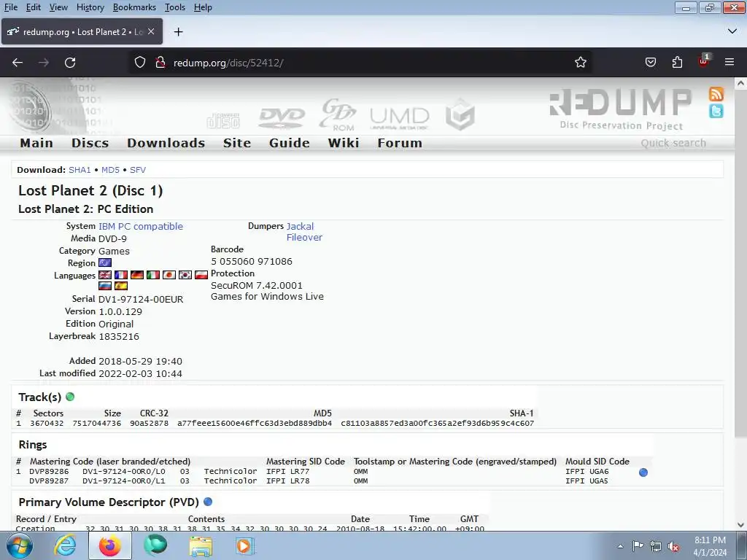
Task: Select the GameCube system icon
Action: [460, 114]
